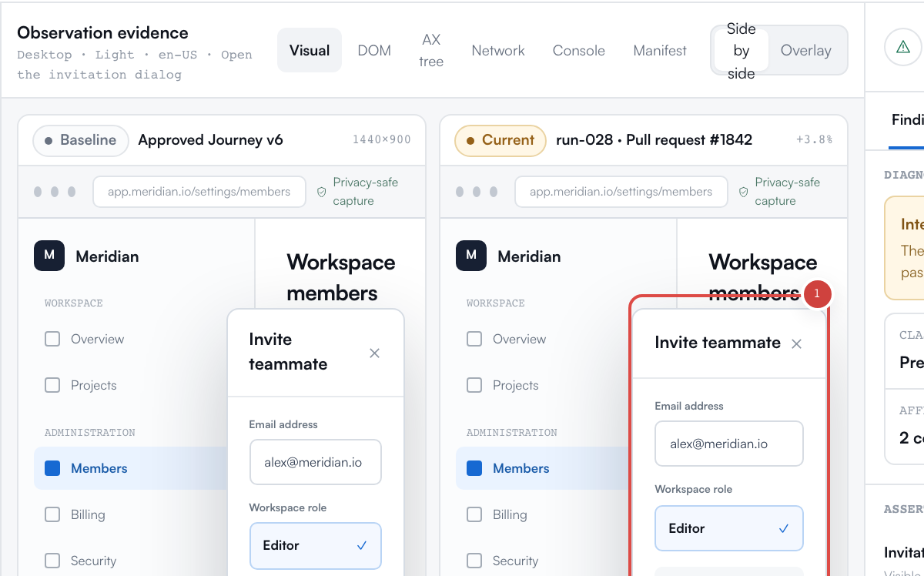
Task: Open the AX tree tab
Action: [431, 51]
